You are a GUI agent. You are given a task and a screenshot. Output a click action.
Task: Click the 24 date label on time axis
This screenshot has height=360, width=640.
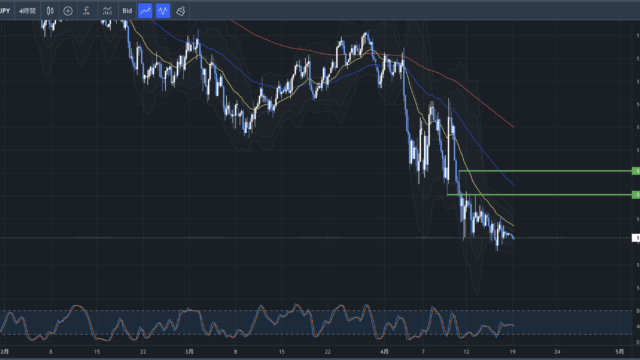pos(557,351)
